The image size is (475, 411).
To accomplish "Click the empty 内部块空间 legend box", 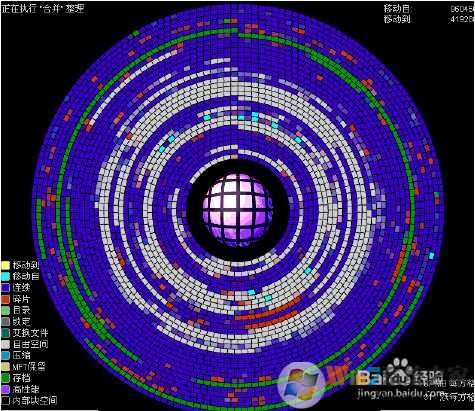I will coord(6,400).
